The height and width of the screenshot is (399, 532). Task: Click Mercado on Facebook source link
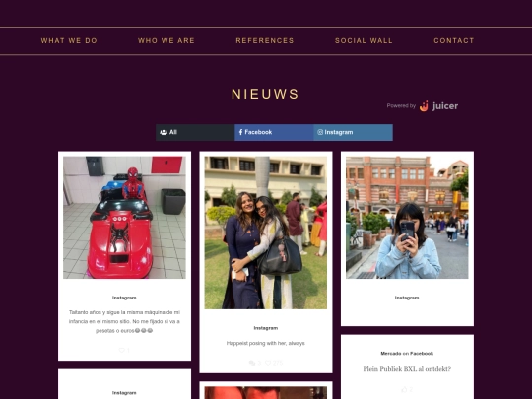407,354
